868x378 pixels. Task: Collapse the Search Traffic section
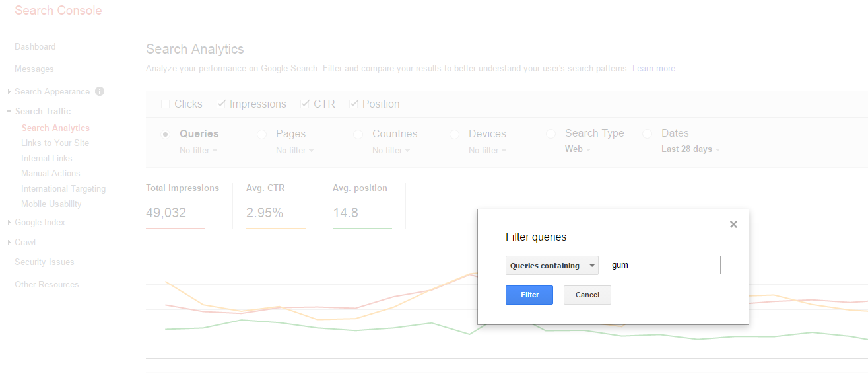click(9, 112)
